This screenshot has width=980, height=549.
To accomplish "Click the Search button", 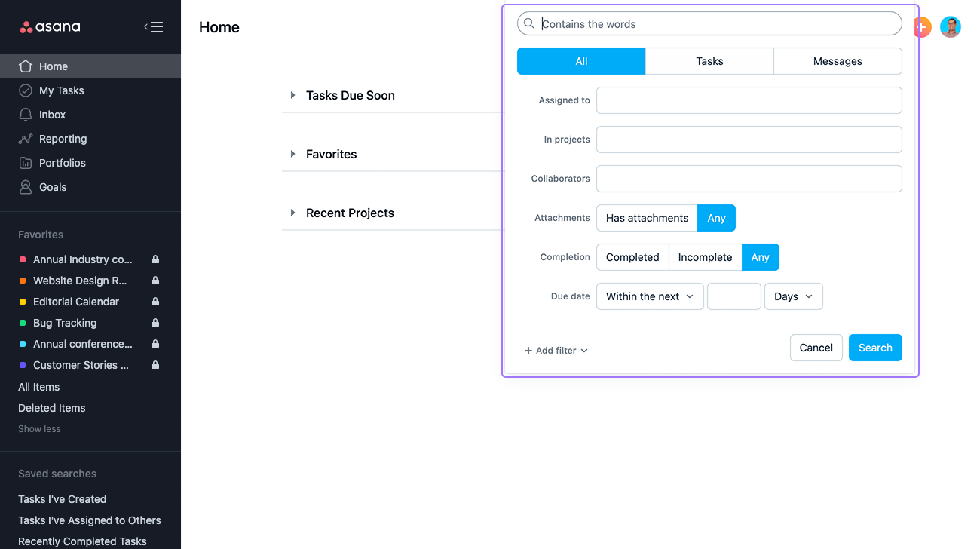I will [875, 348].
